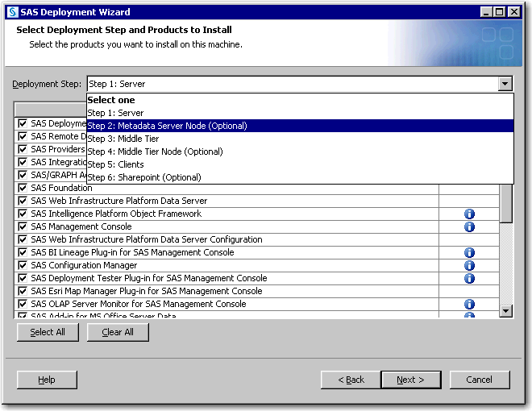Pick Step 3: Middle Tier option

pos(123,139)
